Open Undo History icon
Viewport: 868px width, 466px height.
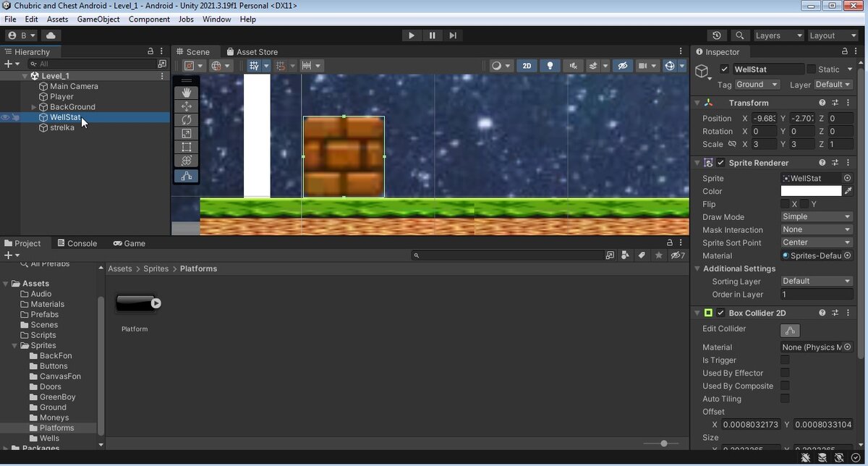717,35
